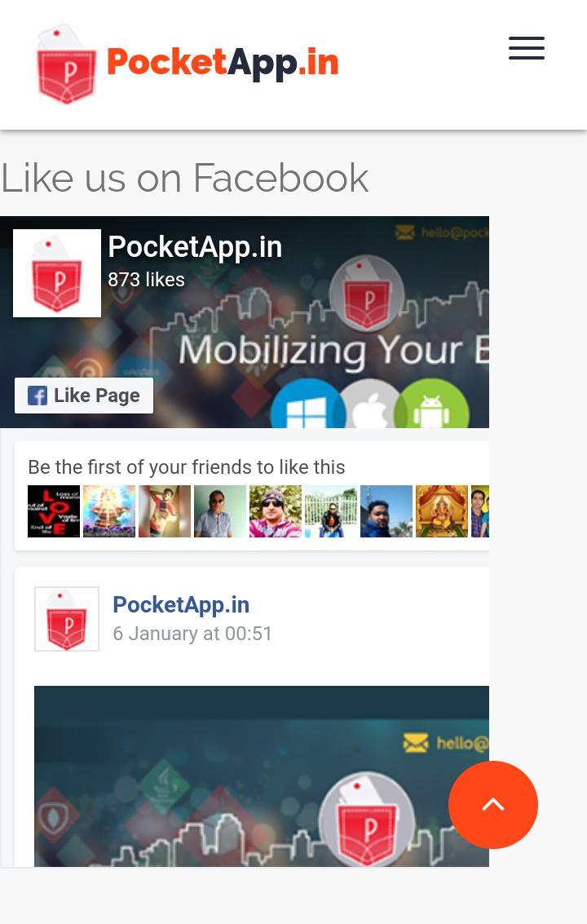
Task: Click the Like Page Facebook button
Action: point(84,396)
